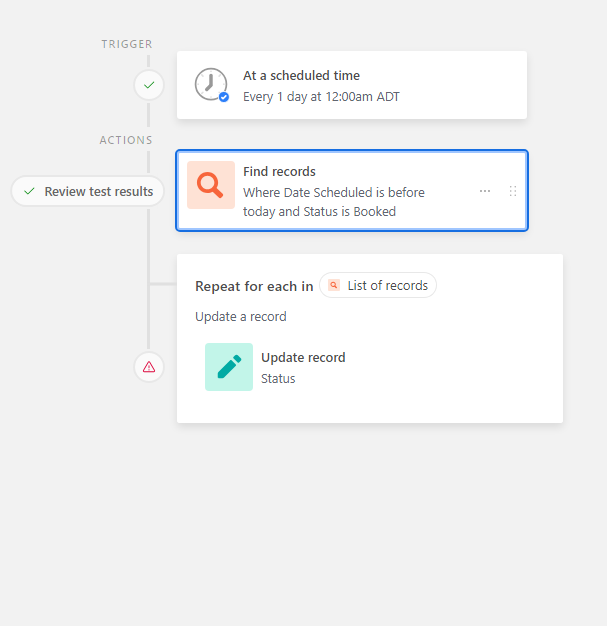Select the At a scheduled time trigger title
Screen dimensions: 607x626
pos(302,75)
